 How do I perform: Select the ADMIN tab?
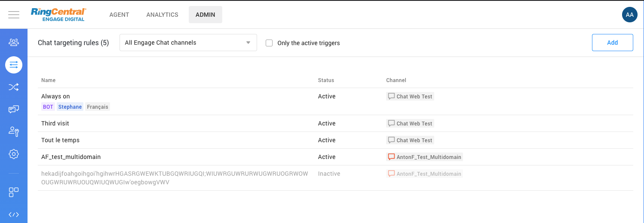(x=205, y=15)
